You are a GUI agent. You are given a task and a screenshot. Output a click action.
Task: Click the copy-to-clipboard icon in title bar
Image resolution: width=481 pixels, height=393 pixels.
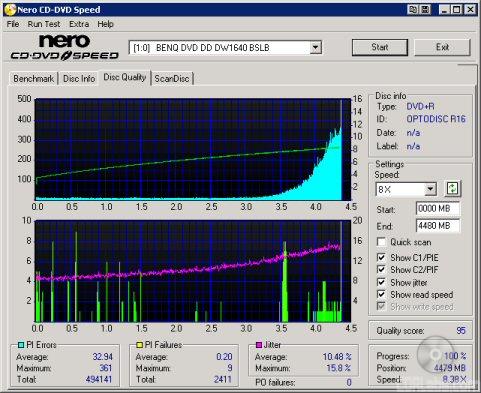click(x=413, y=10)
